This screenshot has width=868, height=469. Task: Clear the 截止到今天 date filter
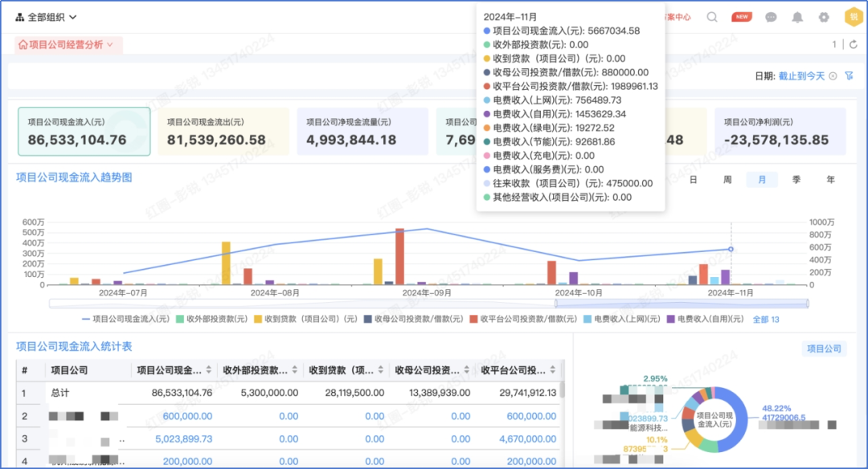[x=833, y=75]
